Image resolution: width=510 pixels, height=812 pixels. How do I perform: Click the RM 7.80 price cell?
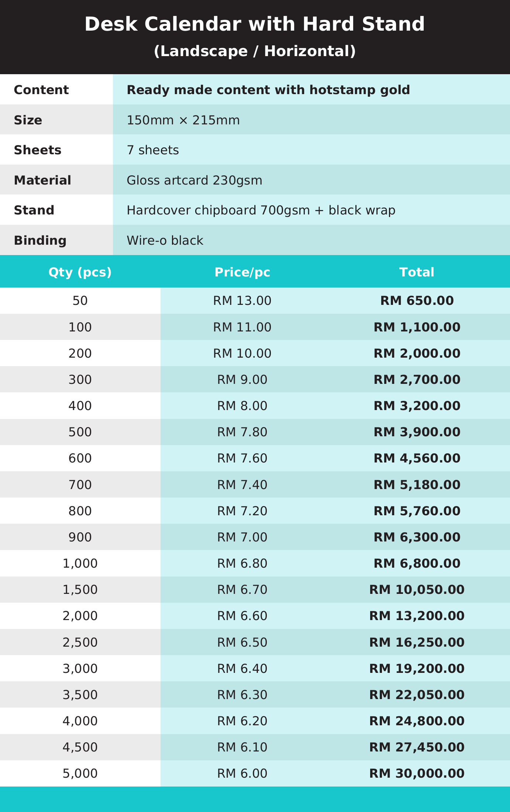click(x=242, y=432)
